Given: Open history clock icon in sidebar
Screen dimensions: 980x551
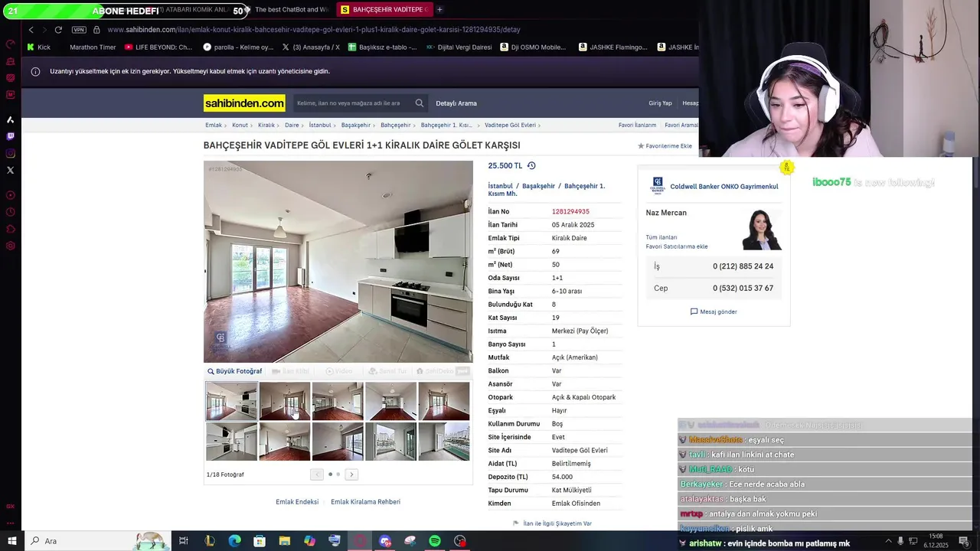Looking at the screenshot, I should (x=10, y=212).
